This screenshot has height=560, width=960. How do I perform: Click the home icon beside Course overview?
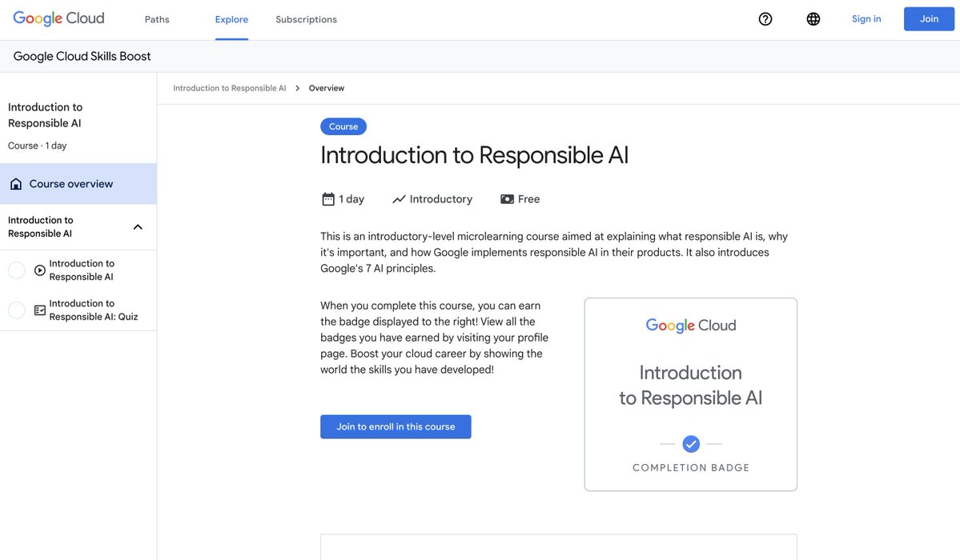(x=16, y=184)
